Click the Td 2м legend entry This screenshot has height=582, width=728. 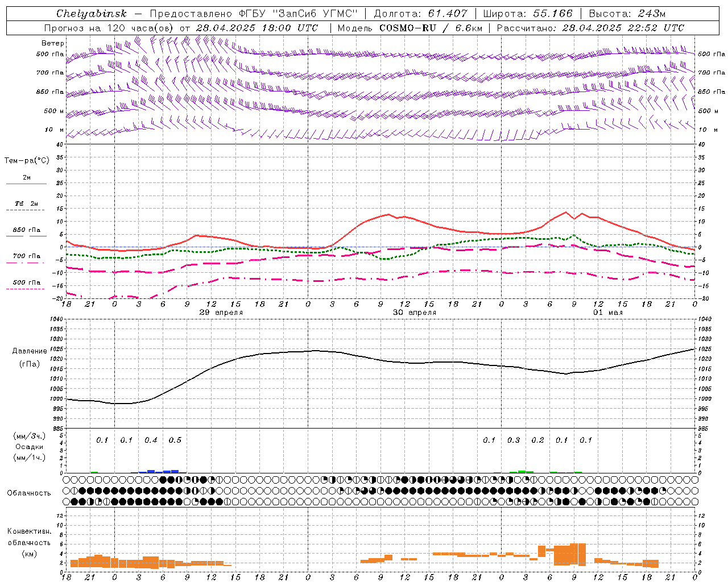(x=26, y=203)
